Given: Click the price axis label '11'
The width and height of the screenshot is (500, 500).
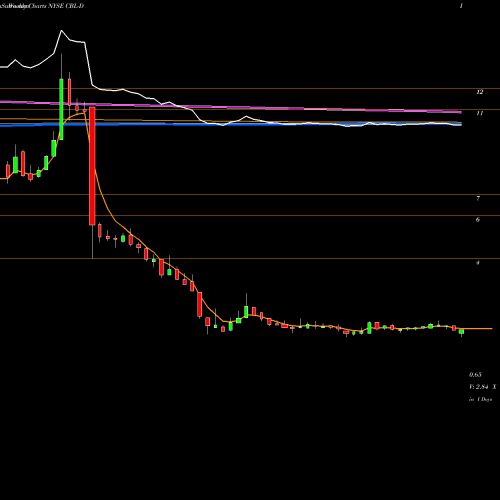Looking at the screenshot, I should tap(479, 113).
